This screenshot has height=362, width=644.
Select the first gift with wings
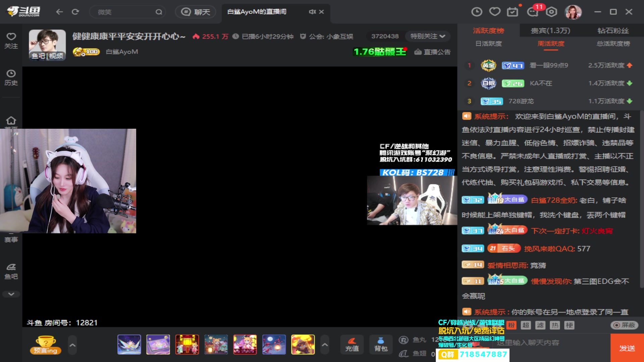click(x=129, y=345)
